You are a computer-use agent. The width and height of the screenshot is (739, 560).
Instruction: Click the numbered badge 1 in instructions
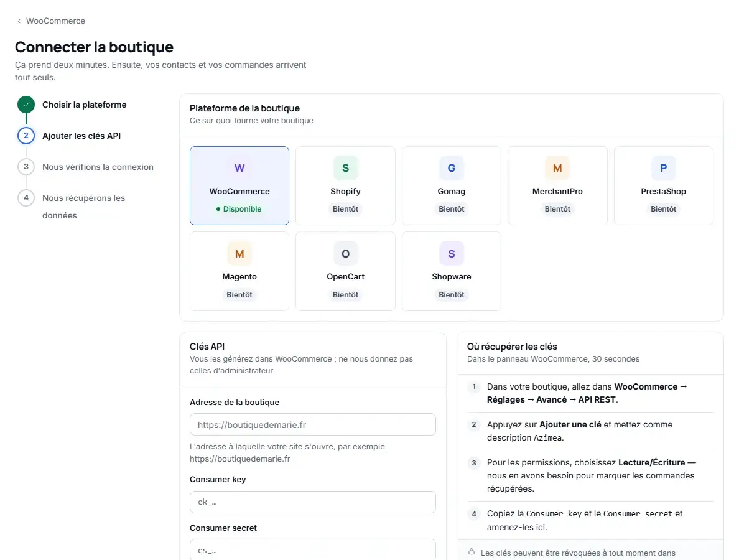coord(474,386)
